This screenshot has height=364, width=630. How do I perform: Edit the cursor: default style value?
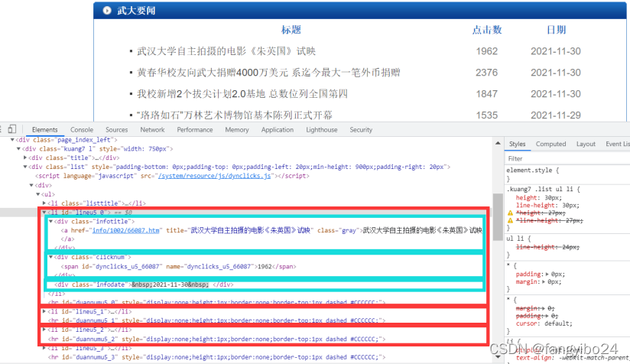pos(558,323)
